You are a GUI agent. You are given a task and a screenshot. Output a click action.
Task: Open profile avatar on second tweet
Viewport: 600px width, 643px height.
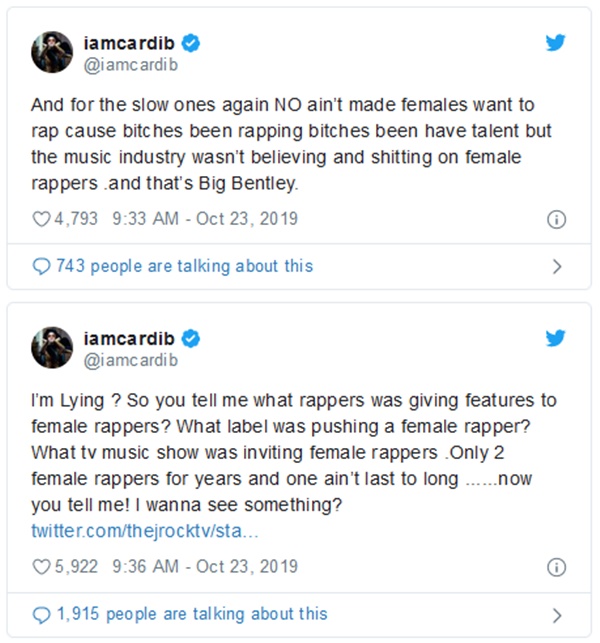coord(52,347)
